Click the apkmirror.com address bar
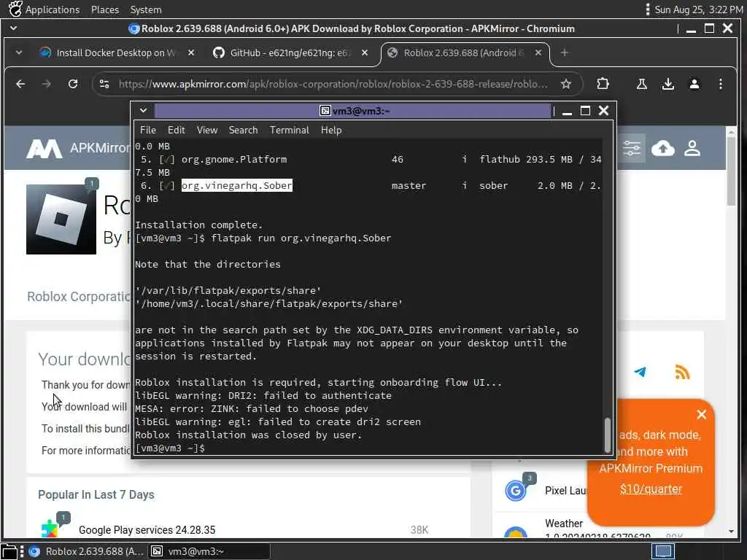Image resolution: width=747 pixels, height=560 pixels. tap(333, 85)
